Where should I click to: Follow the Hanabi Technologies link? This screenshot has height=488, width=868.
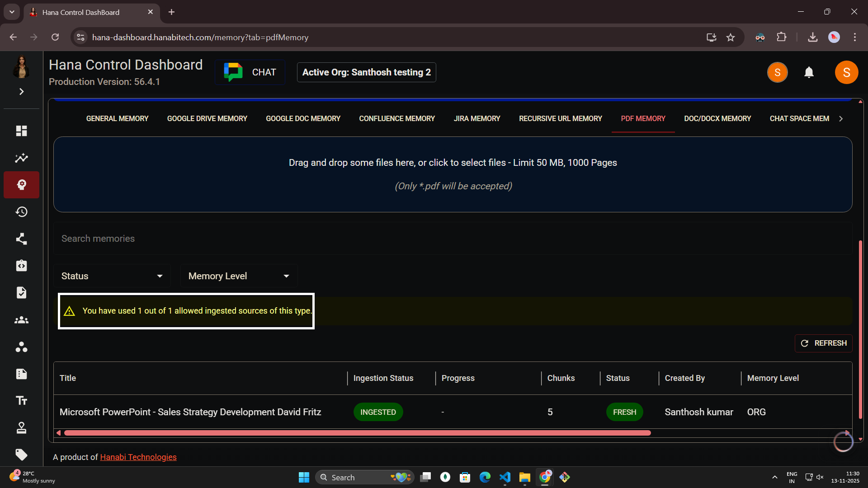pos(138,457)
